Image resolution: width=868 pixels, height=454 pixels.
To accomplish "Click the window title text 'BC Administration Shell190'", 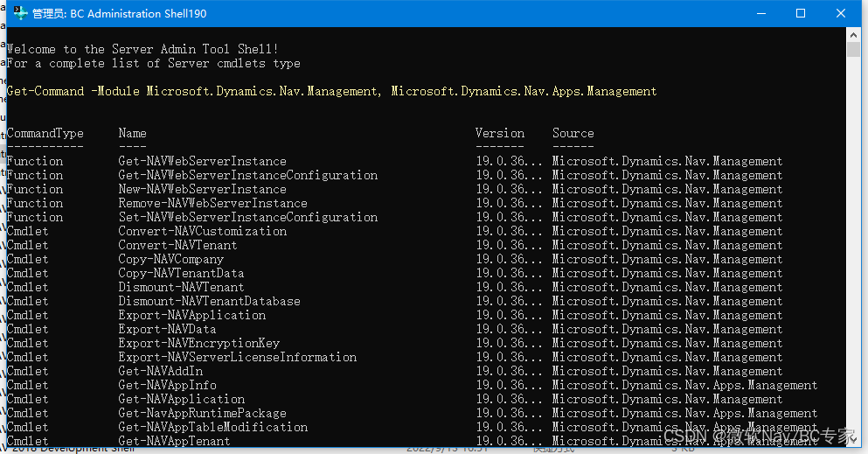I will point(138,13).
